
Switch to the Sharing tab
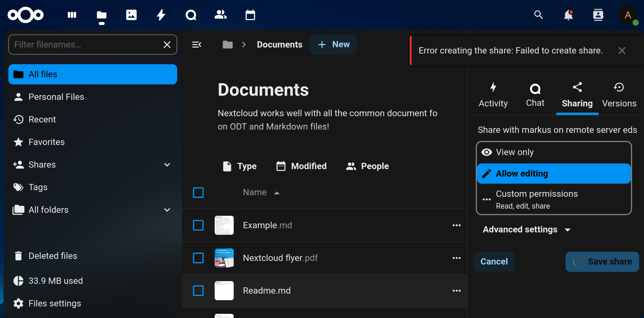[577, 95]
